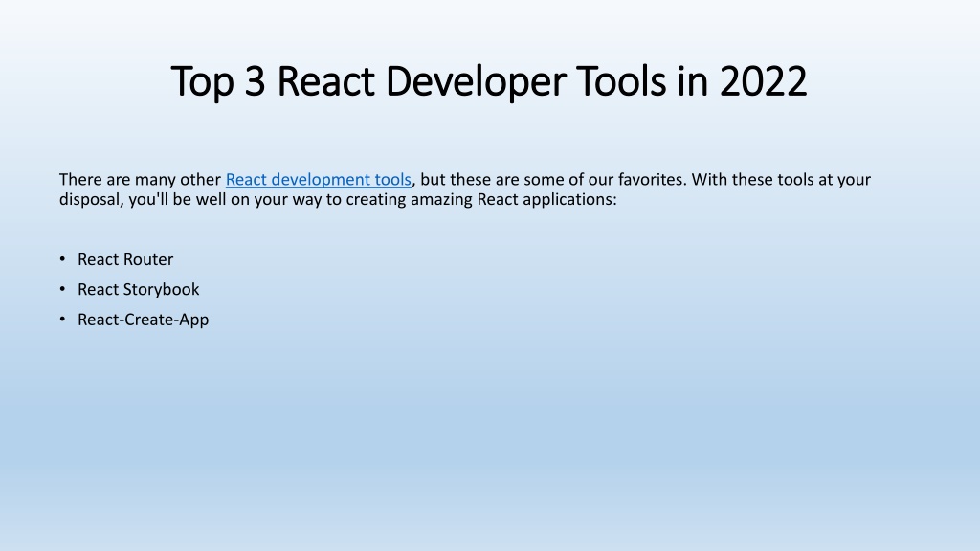Select the "React-Create-App" bullet item

144,320
